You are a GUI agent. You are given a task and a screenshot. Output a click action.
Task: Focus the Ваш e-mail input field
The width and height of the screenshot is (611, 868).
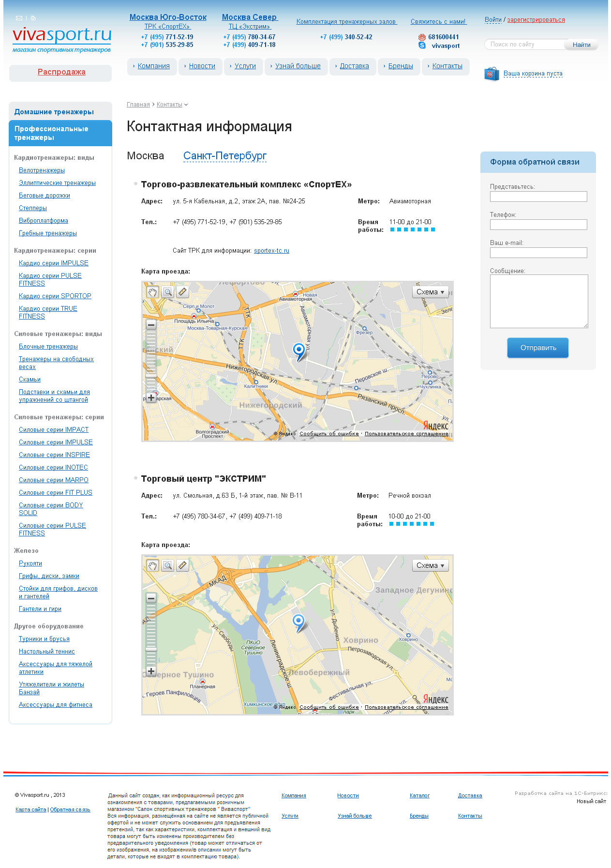pyautogui.click(x=538, y=253)
